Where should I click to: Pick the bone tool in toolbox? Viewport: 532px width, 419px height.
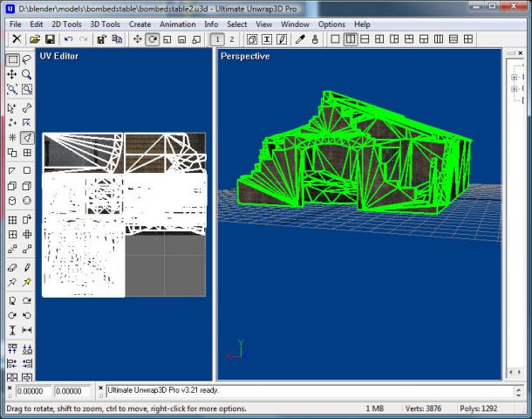click(x=27, y=107)
